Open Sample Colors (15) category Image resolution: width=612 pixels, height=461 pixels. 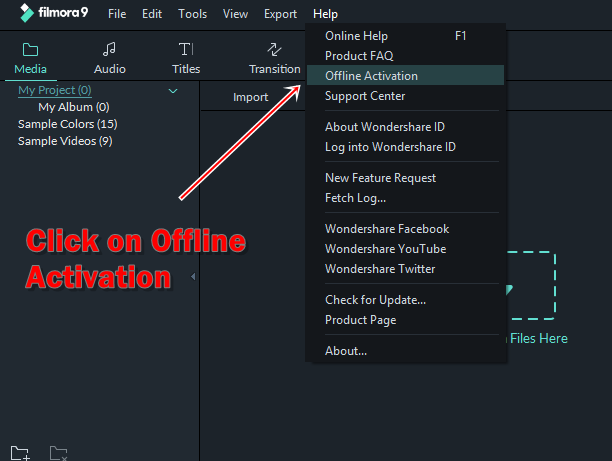[68, 124]
